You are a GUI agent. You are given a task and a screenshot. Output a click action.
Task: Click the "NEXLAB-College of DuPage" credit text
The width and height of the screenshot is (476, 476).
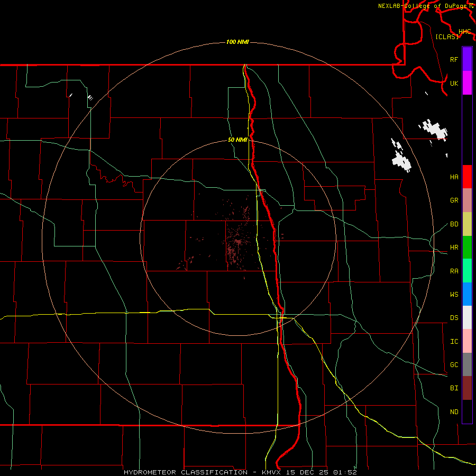pyautogui.click(x=423, y=6)
